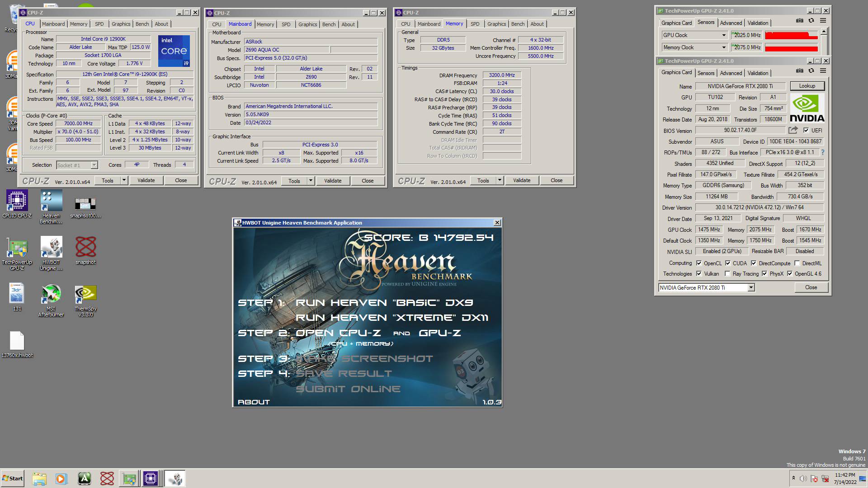Image resolution: width=868 pixels, height=488 pixels.
Task: Toggle the PhysX checkbox
Action: (764, 273)
